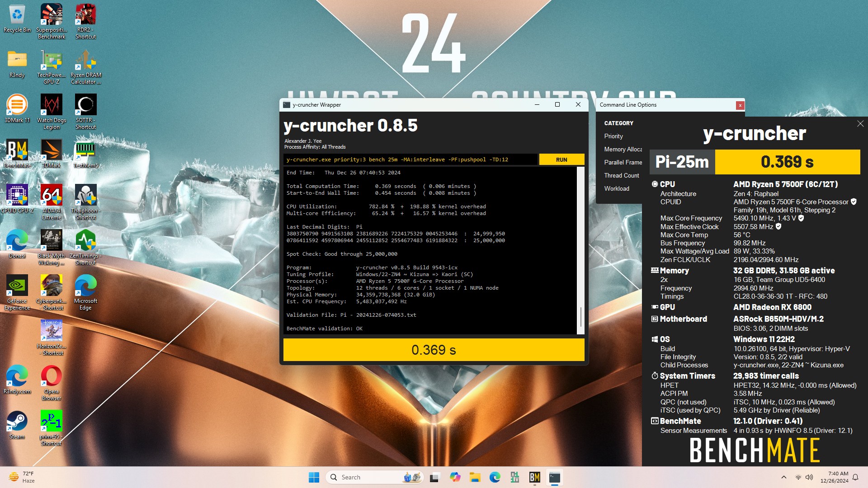
Task: Open the network and volume tray flyout
Action: (804, 477)
